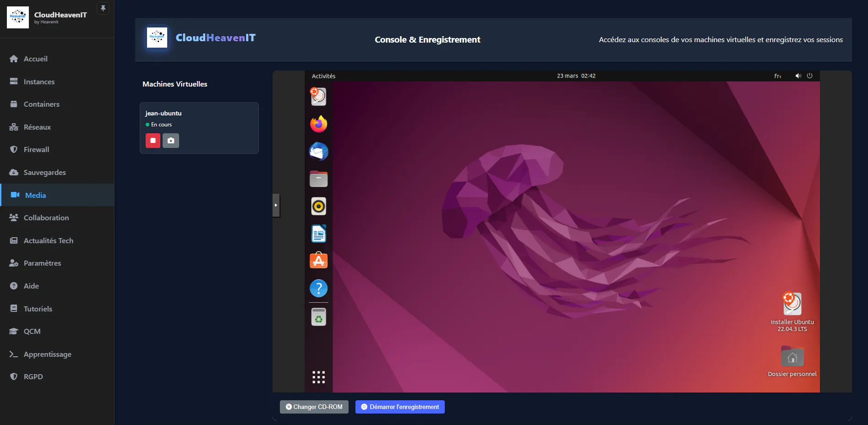Open the fr keyboard layout indicator
The width and height of the screenshot is (868, 425).
pyautogui.click(x=778, y=76)
